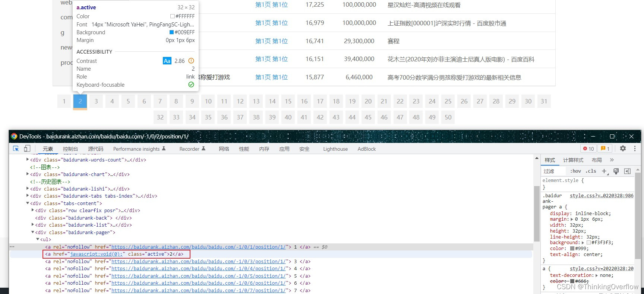
Task: Expand the baidurank-lishi div node
Action: click(x=28, y=189)
